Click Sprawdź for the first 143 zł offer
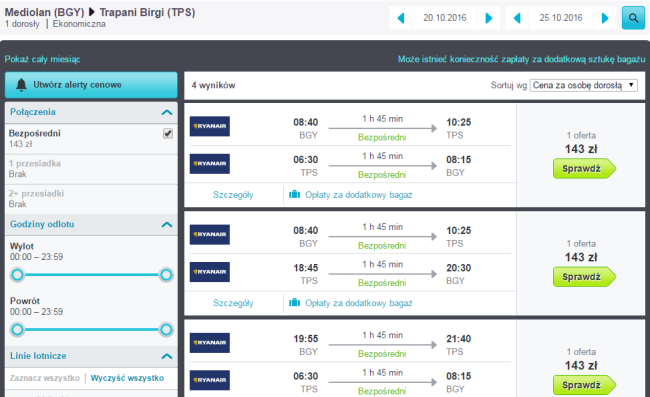The image size is (650, 397). coord(584,169)
